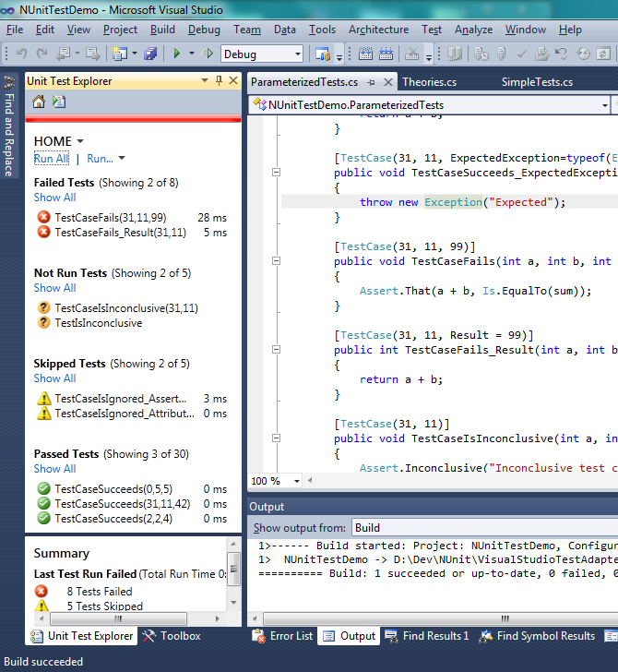618x672 pixels.
Task: Click Show All under Skipped Tests
Action: (x=54, y=378)
